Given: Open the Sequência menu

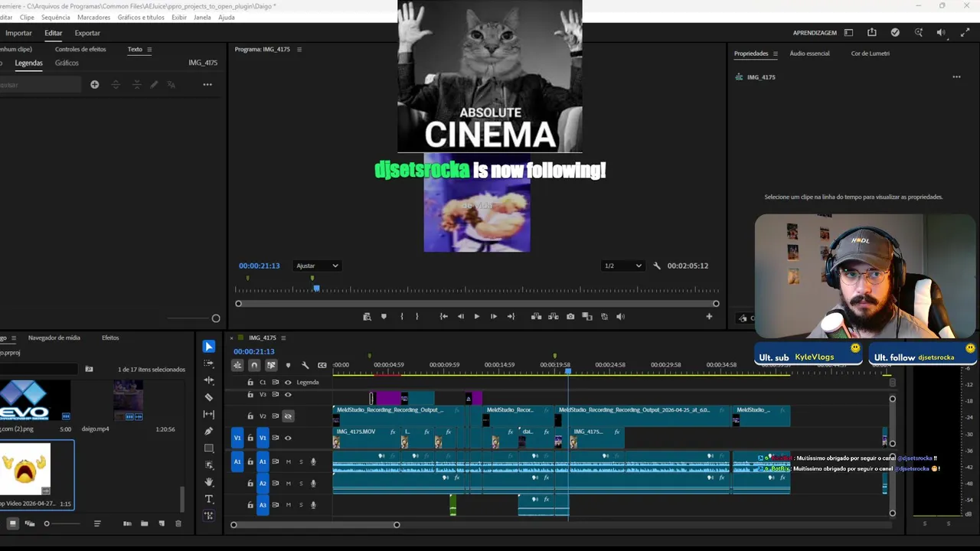Looking at the screenshot, I should pyautogui.click(x=55, y=17).
